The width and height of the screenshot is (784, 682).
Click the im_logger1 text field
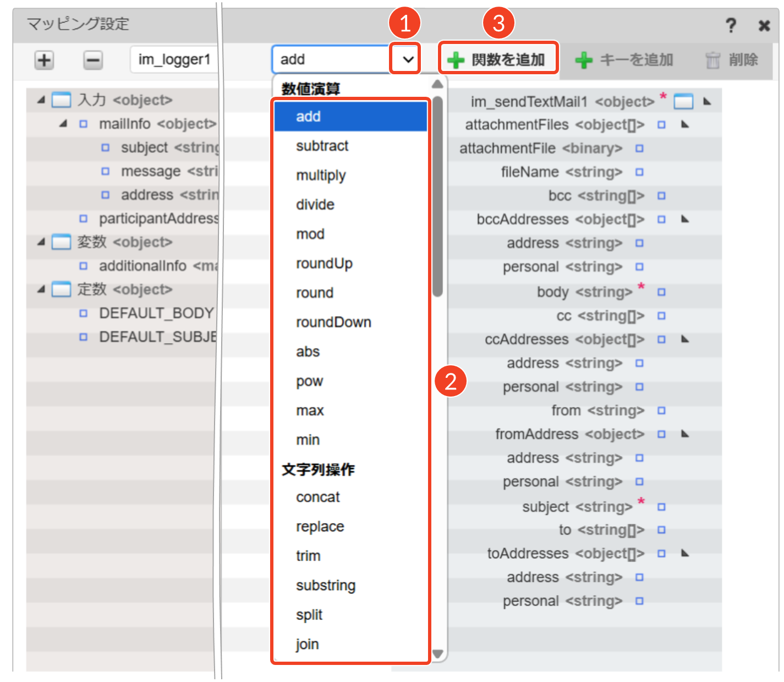point(174,59)
